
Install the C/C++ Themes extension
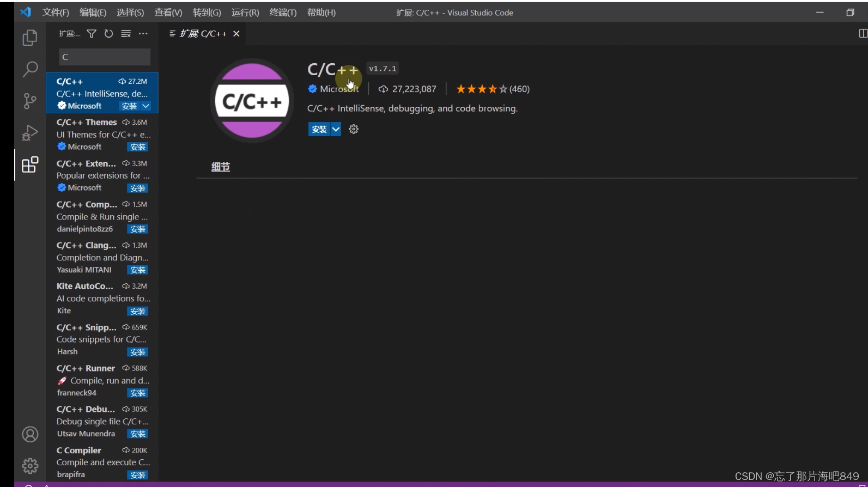pos(138,147)
